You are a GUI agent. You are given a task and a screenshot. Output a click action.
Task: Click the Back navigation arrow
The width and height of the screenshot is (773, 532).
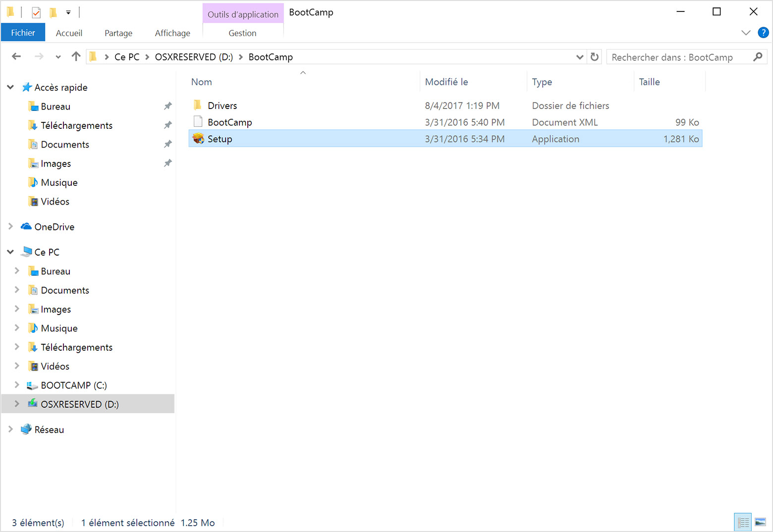16,56
